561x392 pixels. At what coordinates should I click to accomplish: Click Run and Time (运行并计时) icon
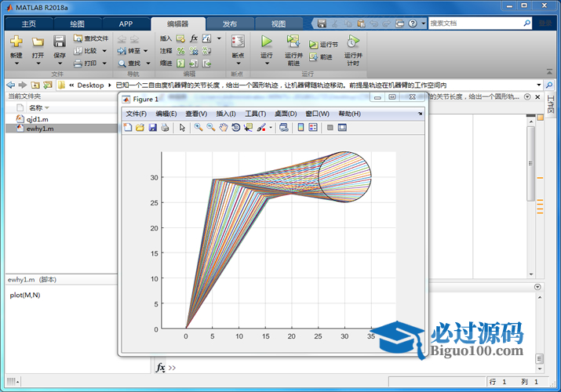[353, 42]
